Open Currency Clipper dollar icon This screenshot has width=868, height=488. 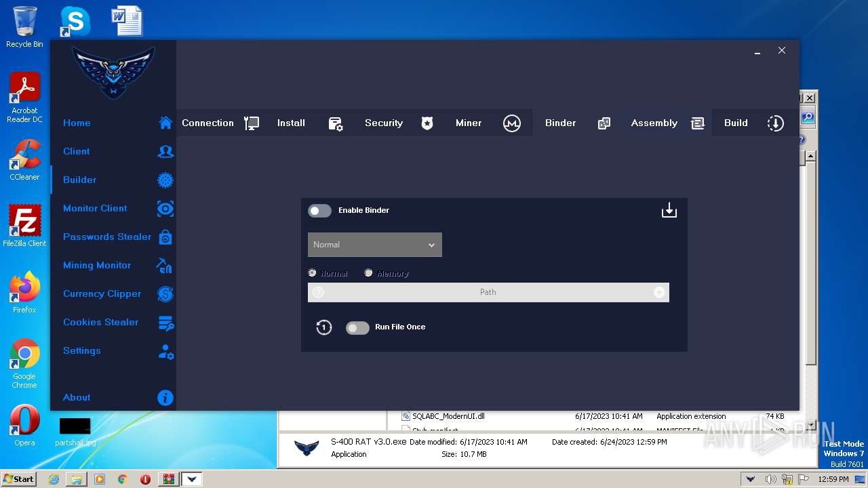[165, 293]
